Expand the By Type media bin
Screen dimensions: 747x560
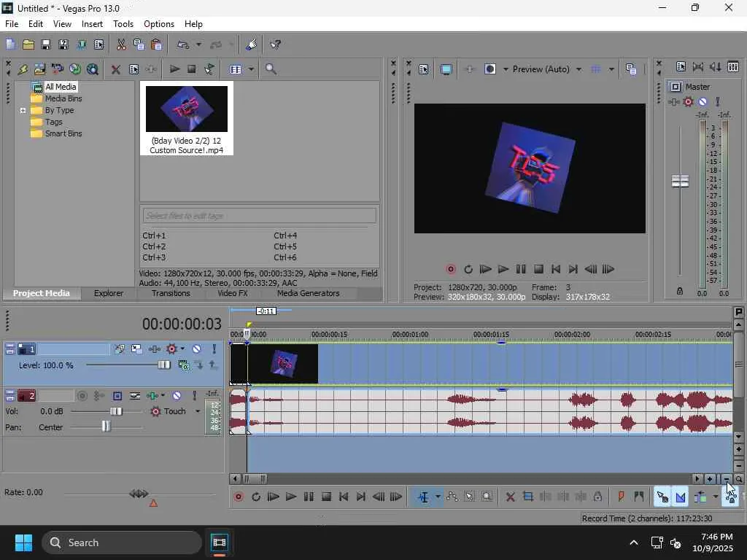(23, 110)
